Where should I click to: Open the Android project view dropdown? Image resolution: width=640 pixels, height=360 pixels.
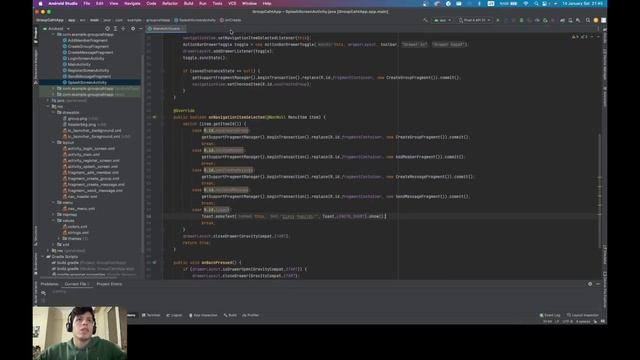56,29
